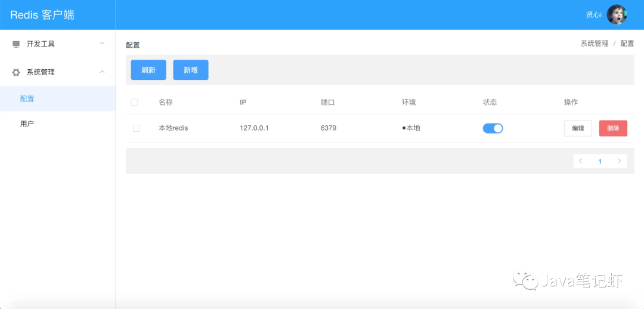The image size is (644, 309).
Task: Click the username 贤心i in the header
Action: 594,15
